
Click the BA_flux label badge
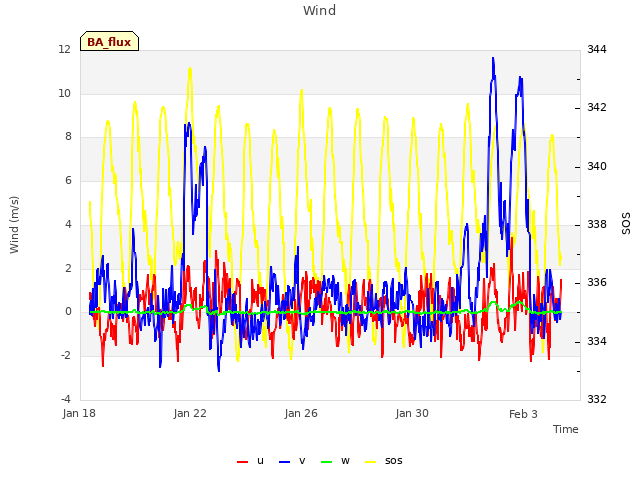pos(109,41)
